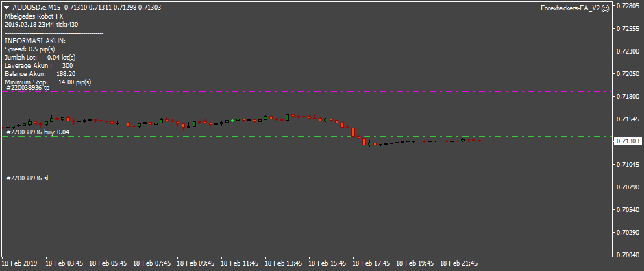Click the 18 Feb 05:45 time label

tap(108, 263)
